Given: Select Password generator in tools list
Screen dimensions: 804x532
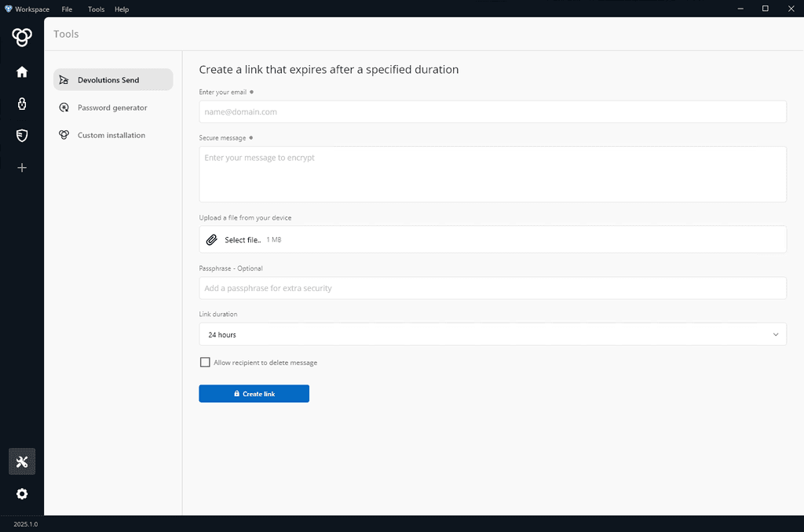Looking at the screenshot, I should pyautogui.click(x=112, y=107).
